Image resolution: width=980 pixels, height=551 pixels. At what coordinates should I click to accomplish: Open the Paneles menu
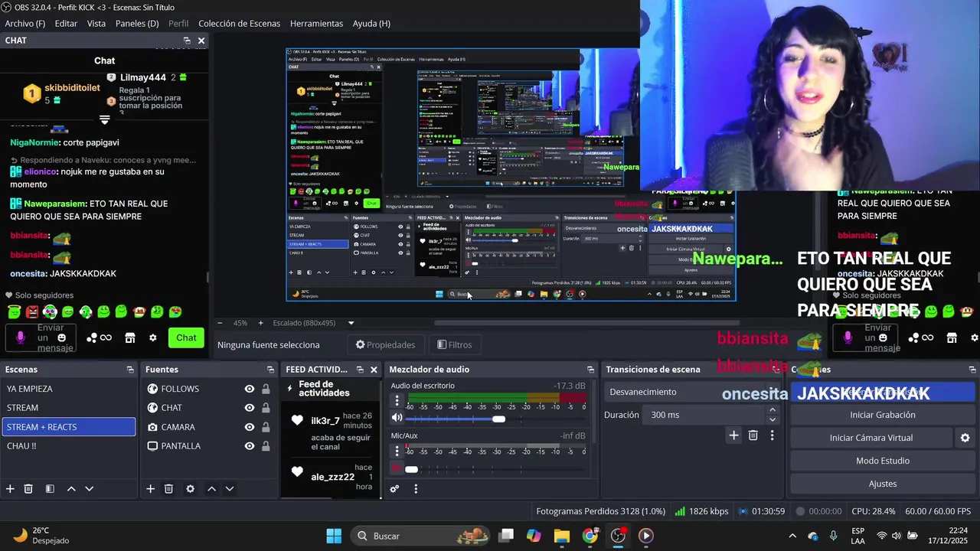(x=137, y=24)
